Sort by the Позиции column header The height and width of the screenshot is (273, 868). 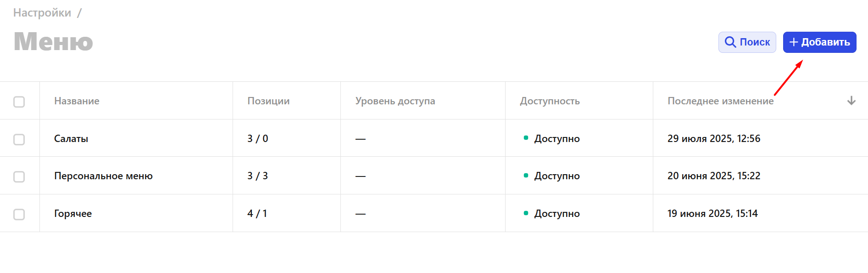(x=268, y=101)
